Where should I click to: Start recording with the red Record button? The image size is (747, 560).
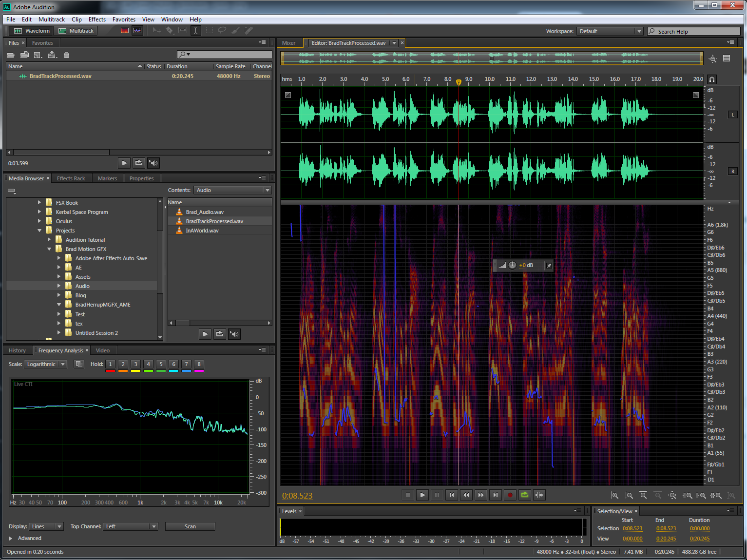point(510,495)
